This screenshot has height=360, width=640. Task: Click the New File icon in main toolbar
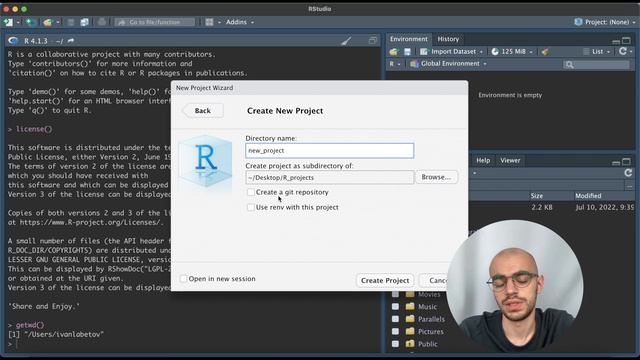tap(8, 22)
